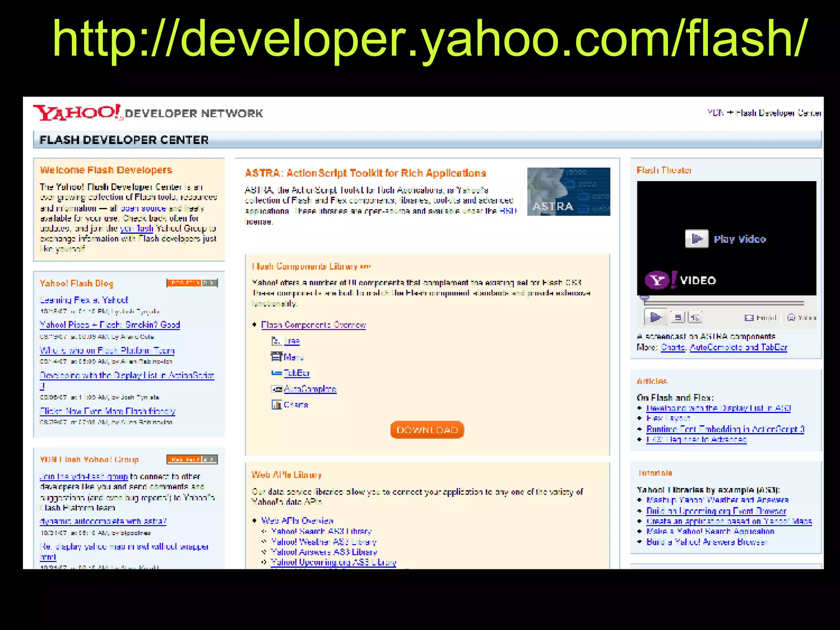Open the Yahoo! Upcoming.org AS3 Library link
The height and width of the screenshot is (630, 840).
coord(333,562)
